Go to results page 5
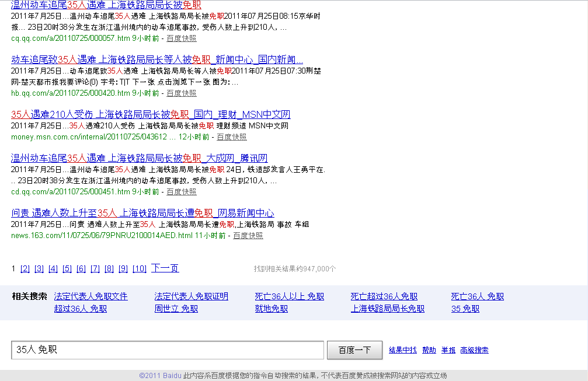588x381 pixels. click(x=67, y=268)
